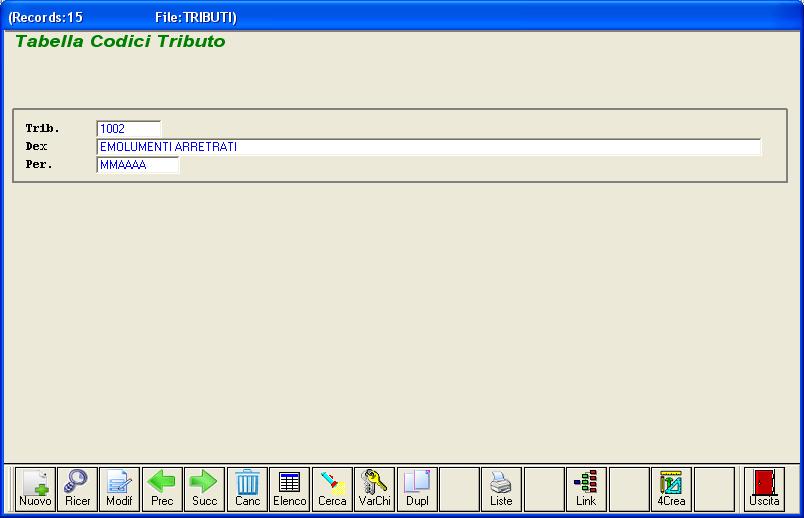Click the Cerca flashlight button
This screenshot has height=518, width=804.
click(x=332, y=489)
